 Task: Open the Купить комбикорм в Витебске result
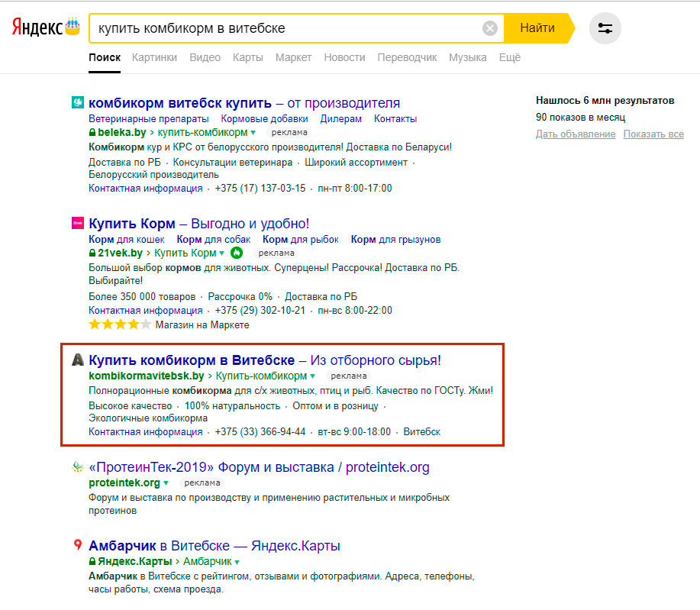(x=191, y=360)
